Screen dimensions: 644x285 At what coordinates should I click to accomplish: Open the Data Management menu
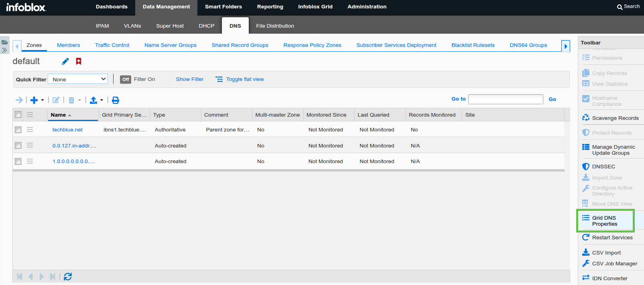point(166,7)
